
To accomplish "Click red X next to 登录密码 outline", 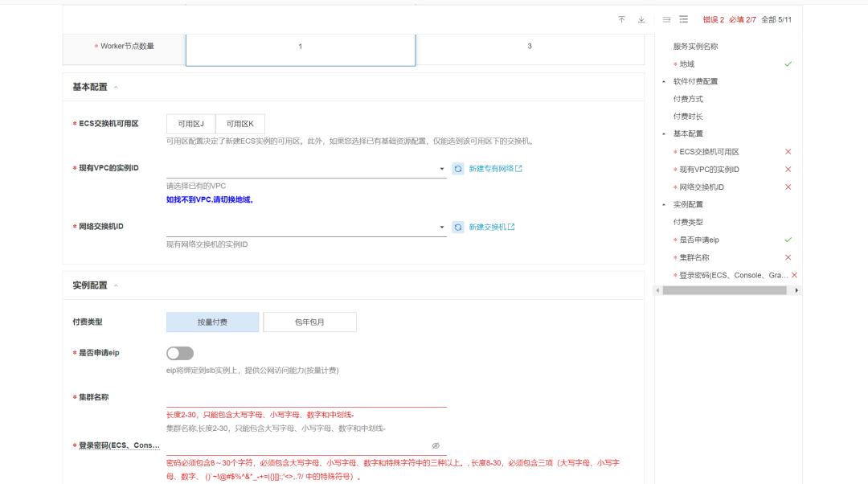I will pyautogui.click(x=794, y=275).
